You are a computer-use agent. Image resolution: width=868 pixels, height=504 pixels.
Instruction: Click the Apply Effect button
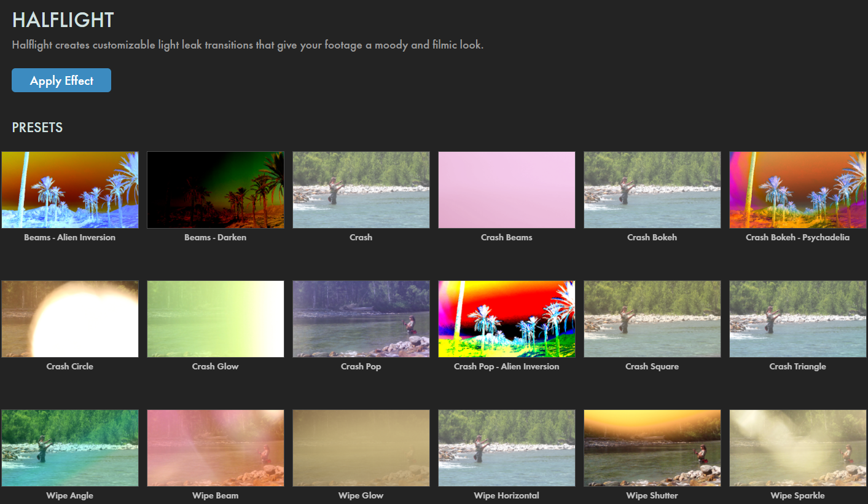click(x=61, y=81)
